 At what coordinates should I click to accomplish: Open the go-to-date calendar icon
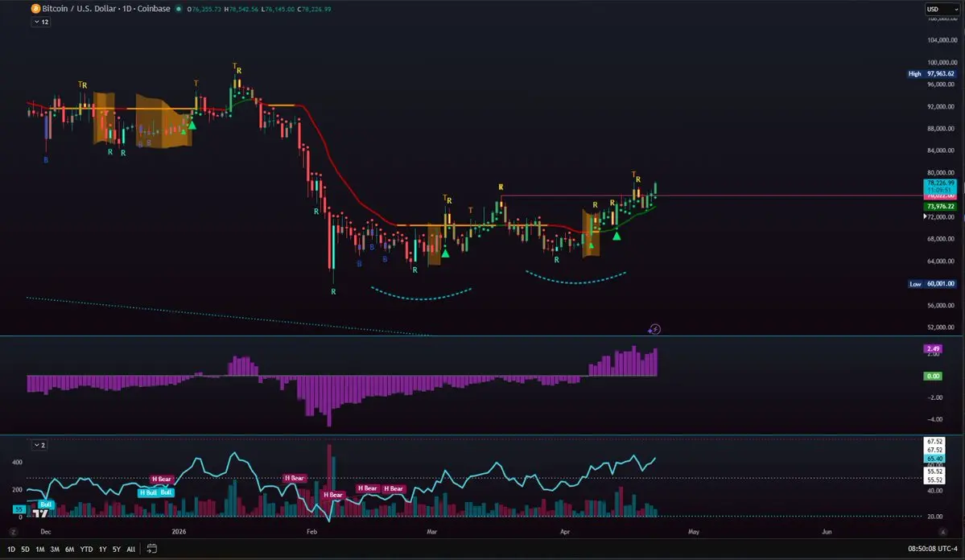click(x=152, y=548)
